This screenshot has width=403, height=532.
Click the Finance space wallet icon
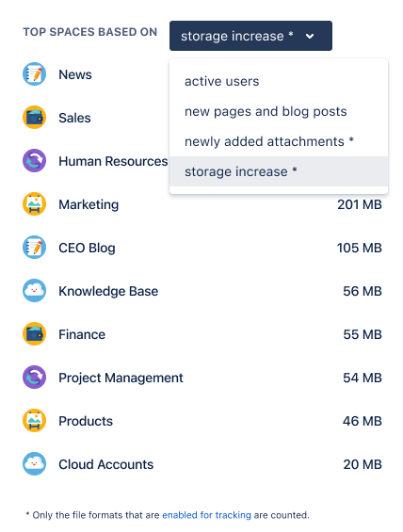[34, 334]
